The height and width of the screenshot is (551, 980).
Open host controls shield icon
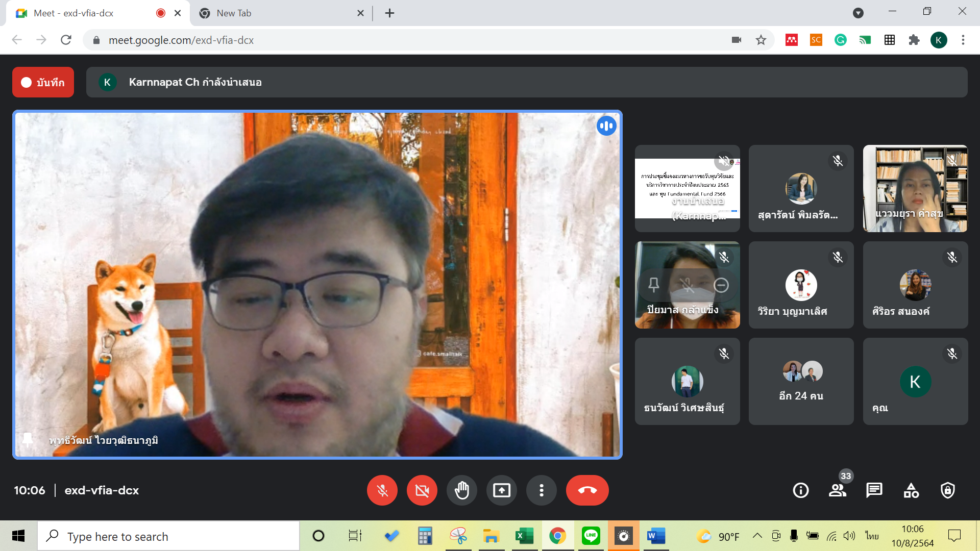tap(948, 490)
